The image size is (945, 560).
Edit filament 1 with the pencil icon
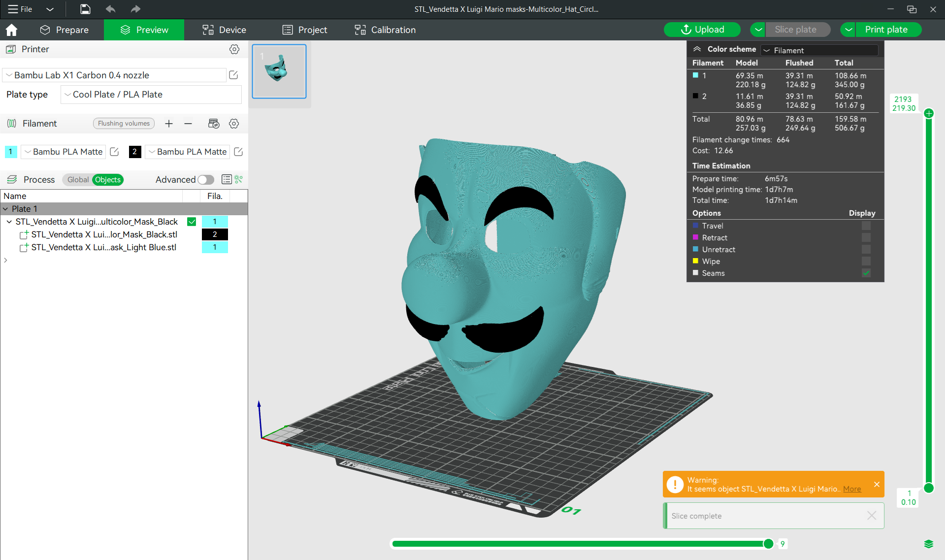(x=114, y=152)
